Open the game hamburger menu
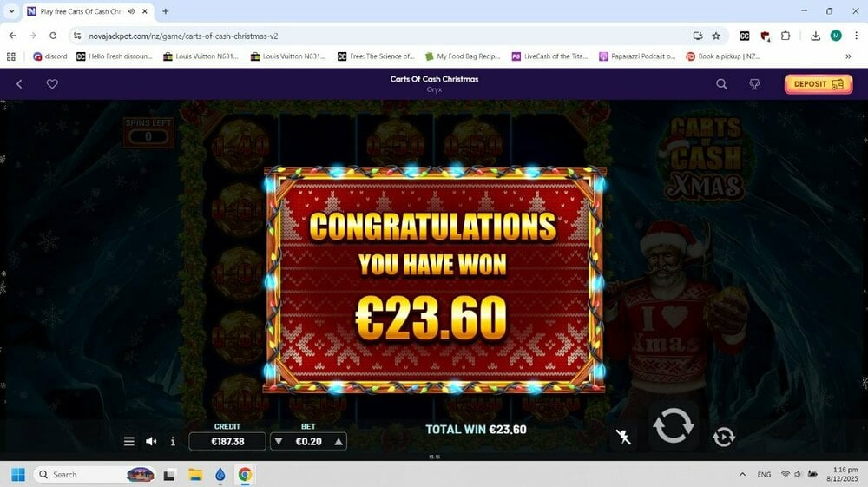 click(x=129, y=441)
